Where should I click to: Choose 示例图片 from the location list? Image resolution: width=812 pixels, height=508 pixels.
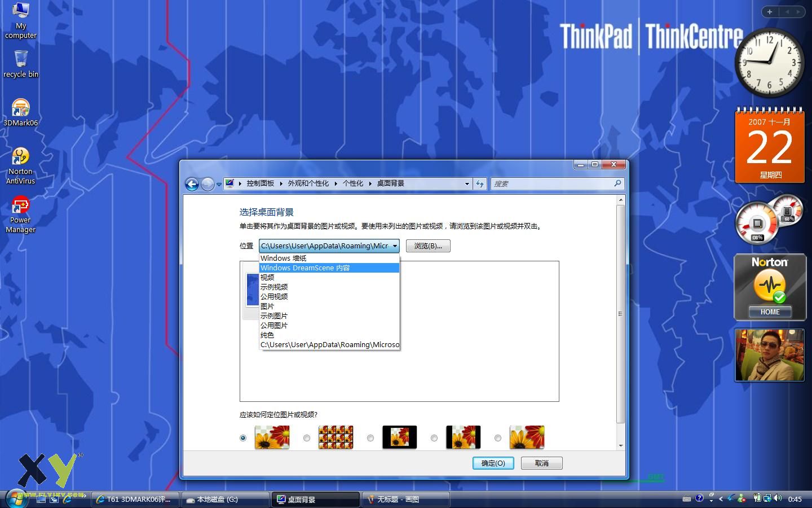[329, 316]
